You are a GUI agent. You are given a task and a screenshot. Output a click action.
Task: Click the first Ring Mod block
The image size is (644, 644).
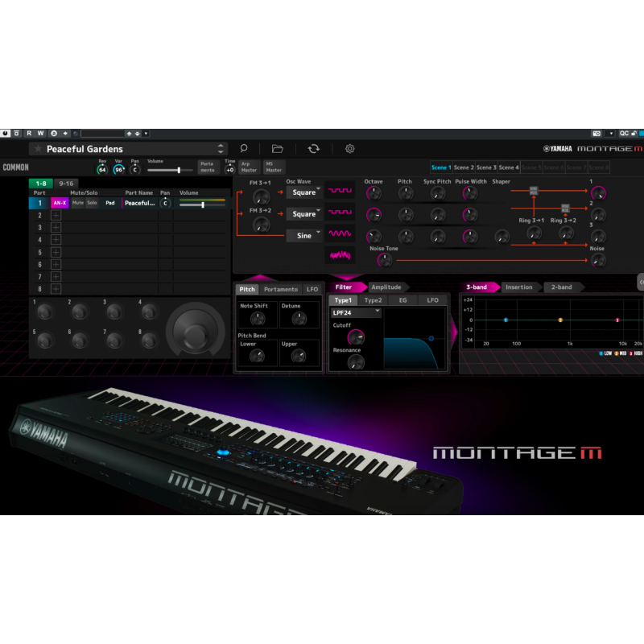[534, 191]
